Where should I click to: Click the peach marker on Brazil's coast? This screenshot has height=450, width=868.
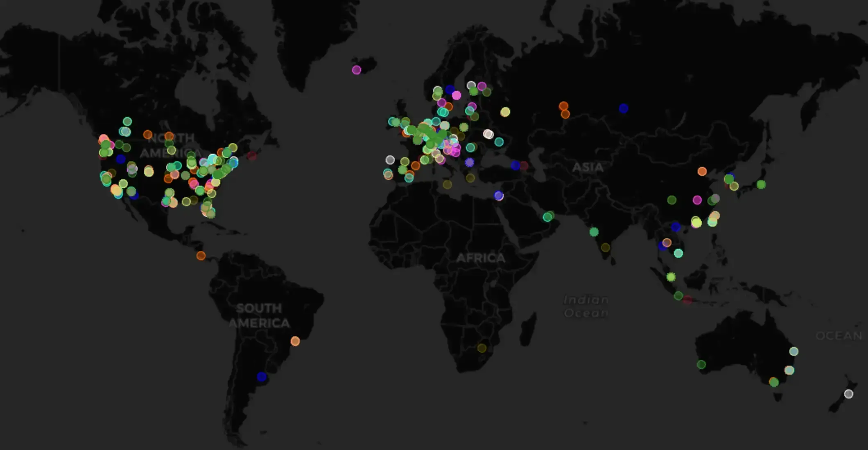tap(295, 341)
